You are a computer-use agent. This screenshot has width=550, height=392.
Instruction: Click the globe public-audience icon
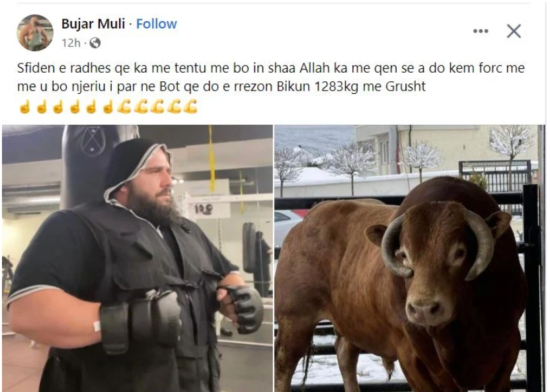point(95,43)
